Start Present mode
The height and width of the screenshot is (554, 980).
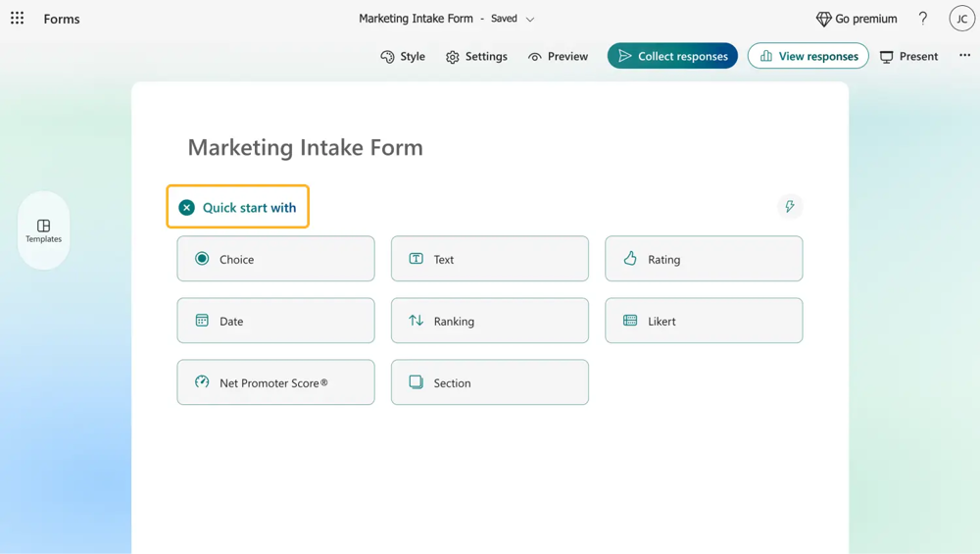click(908, 57)
